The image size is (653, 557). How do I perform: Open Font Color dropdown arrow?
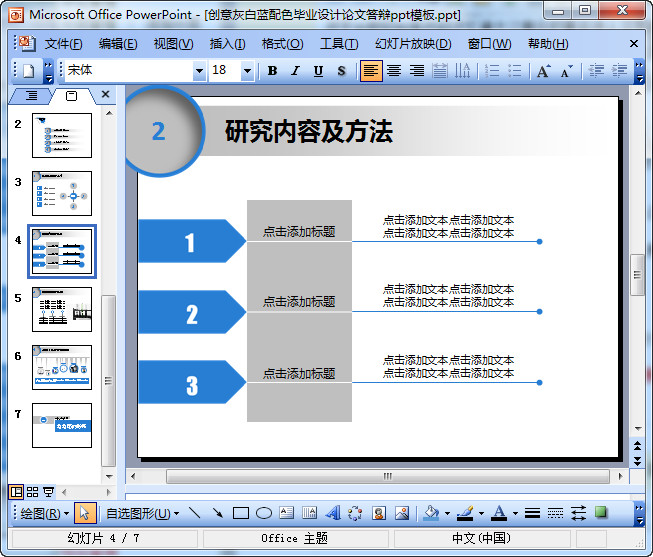point(515,513)
